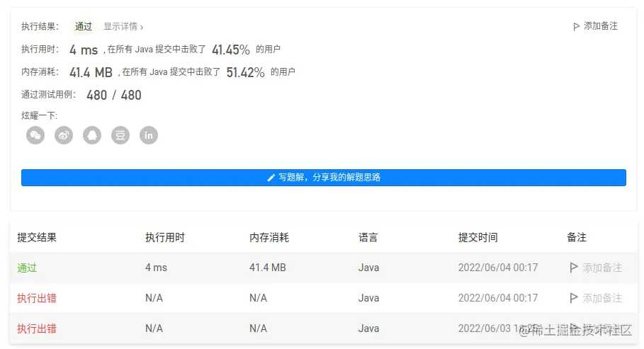Click timestamp in the 通过 row
Screen dimensions: 644x349
click(x=498, y=268)
